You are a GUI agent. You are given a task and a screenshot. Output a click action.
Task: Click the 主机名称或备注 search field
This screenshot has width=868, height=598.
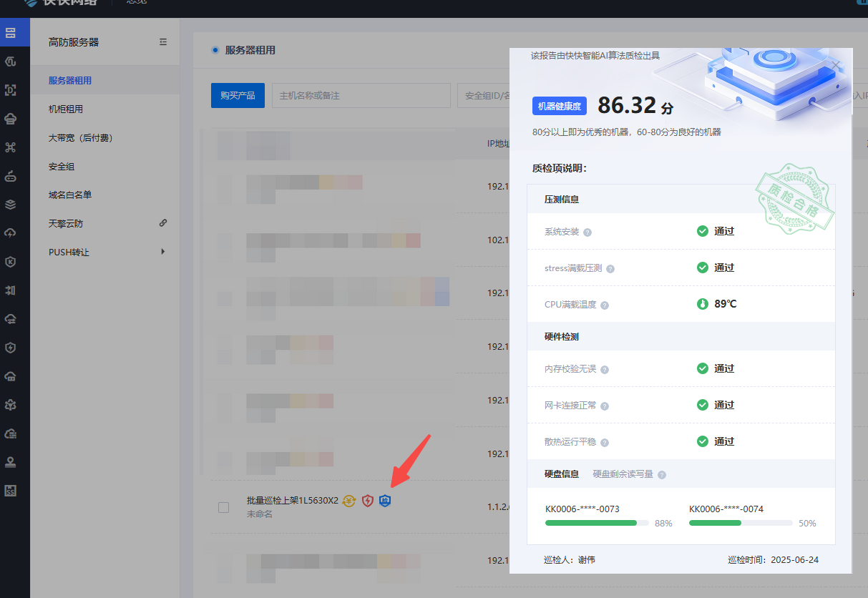361,95
